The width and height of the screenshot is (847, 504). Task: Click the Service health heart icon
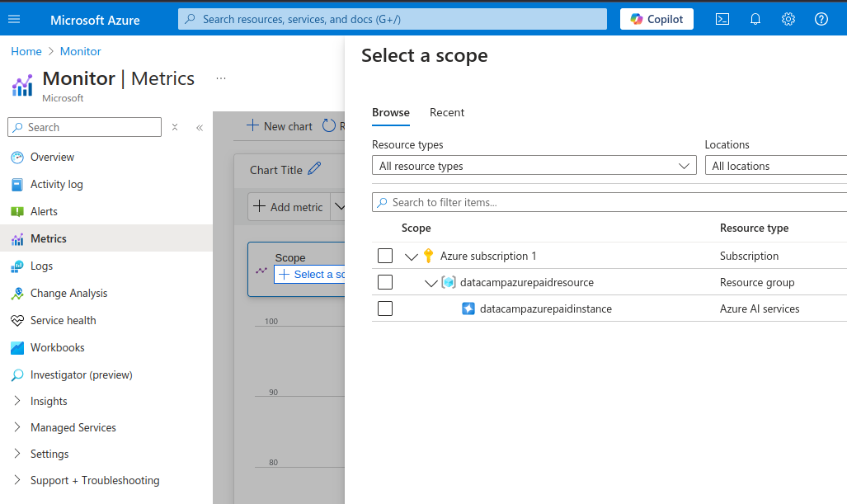click(x=17, y=321)
